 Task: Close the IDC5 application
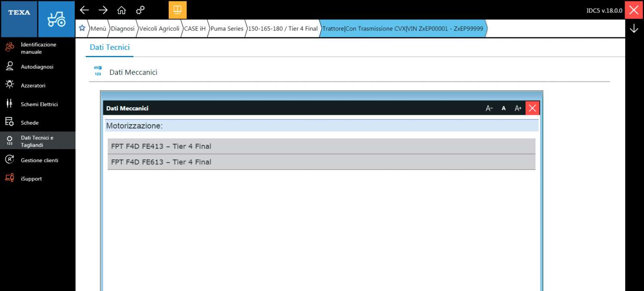tap(634, 10)
